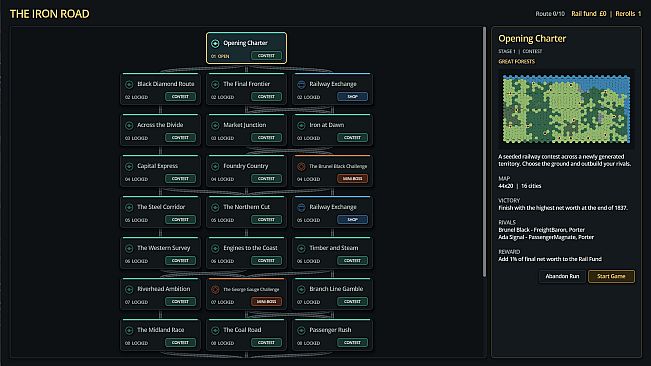Click The Steel Corridor title text
Screen dimensions: 651x366
coord(161,207)
